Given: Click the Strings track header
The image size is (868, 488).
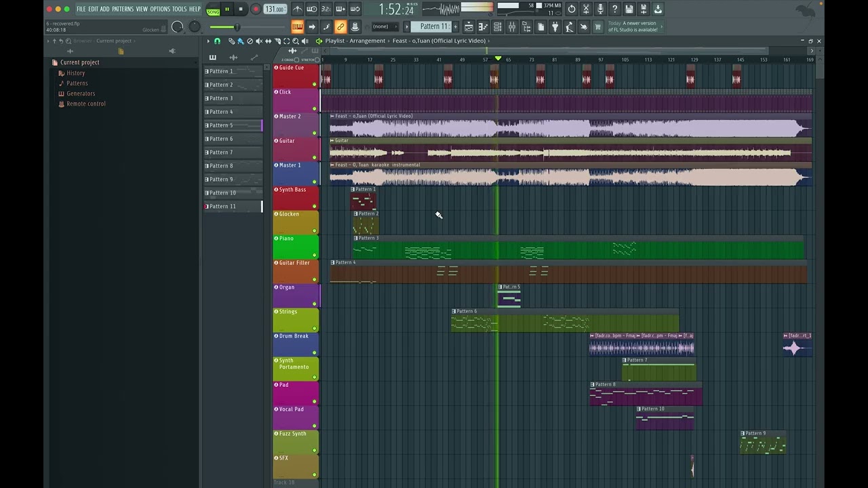Looking at the screenshot, I should point(296,320).
